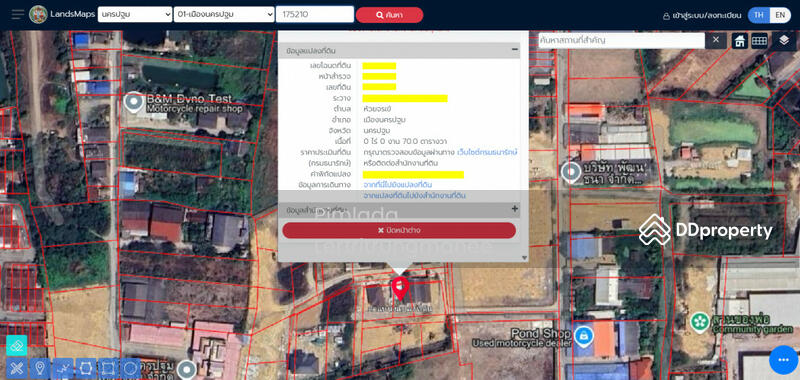
Task: Expand the ข้อมูลสำนักงานที่ดิน section
Action: (515, 209)
